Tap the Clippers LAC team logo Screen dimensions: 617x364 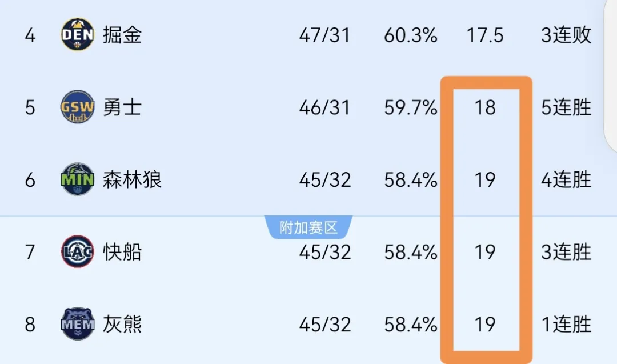[78, 252]
